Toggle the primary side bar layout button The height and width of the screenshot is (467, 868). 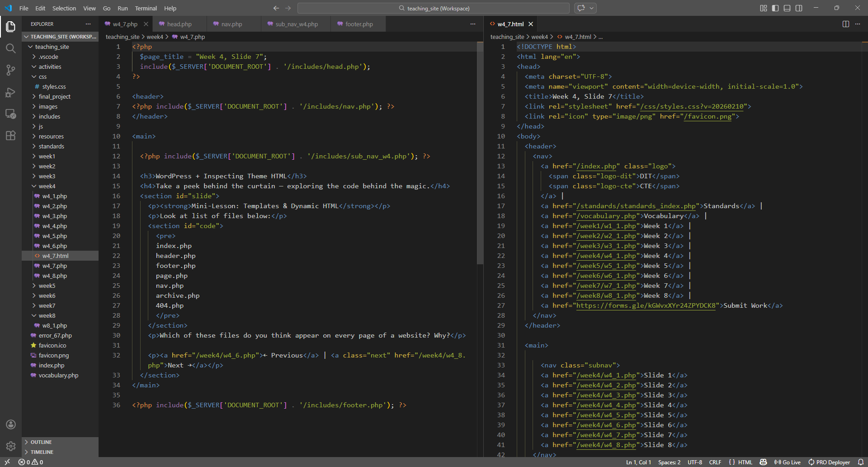coord(775,8)
